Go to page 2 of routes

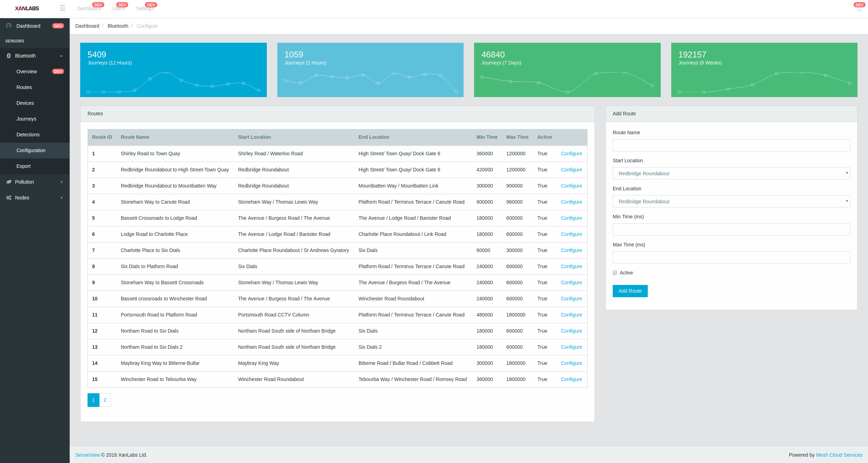click(105, 400)
